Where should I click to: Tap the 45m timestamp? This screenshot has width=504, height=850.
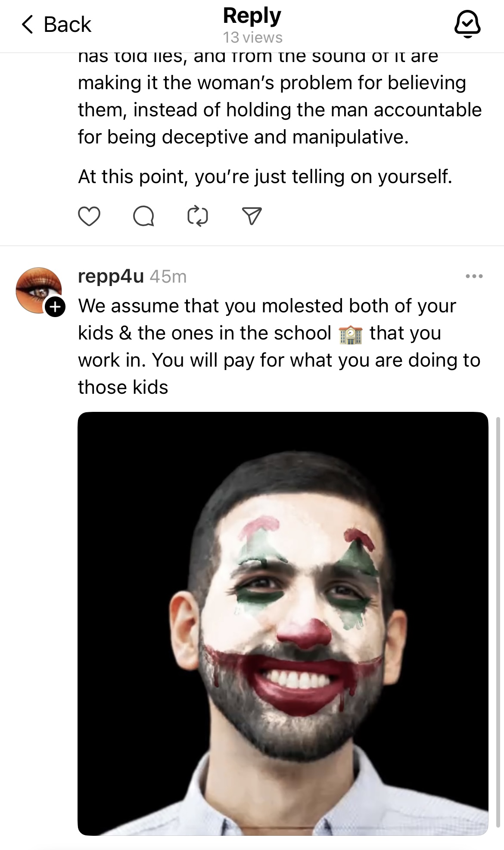point(168,277)
